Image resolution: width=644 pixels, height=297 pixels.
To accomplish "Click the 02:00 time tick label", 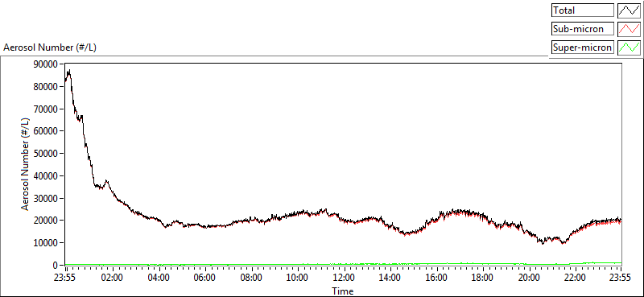I will [112, 277].
